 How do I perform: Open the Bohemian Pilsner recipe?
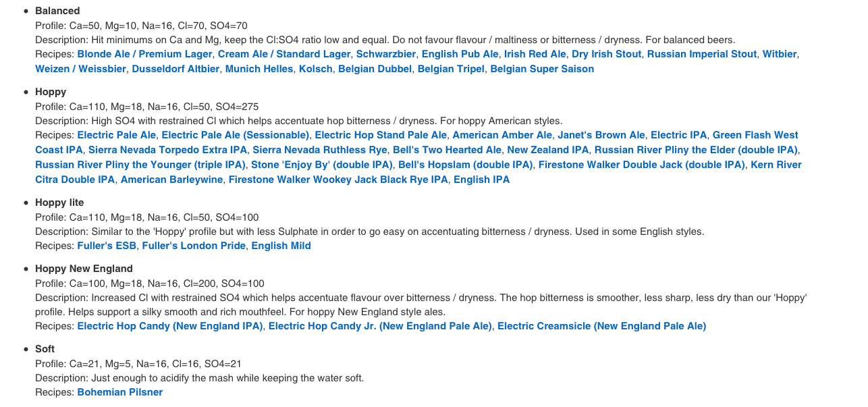[x=120, y=392]
